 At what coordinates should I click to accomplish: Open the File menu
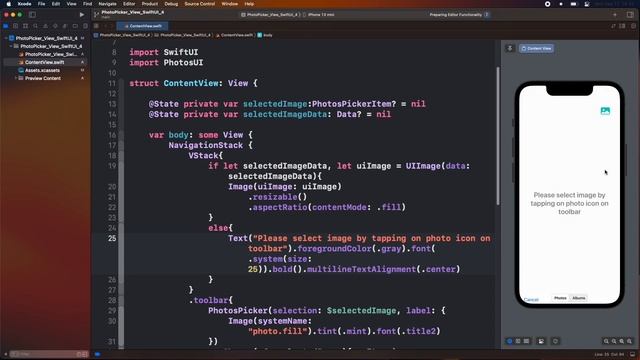(41, 4)
